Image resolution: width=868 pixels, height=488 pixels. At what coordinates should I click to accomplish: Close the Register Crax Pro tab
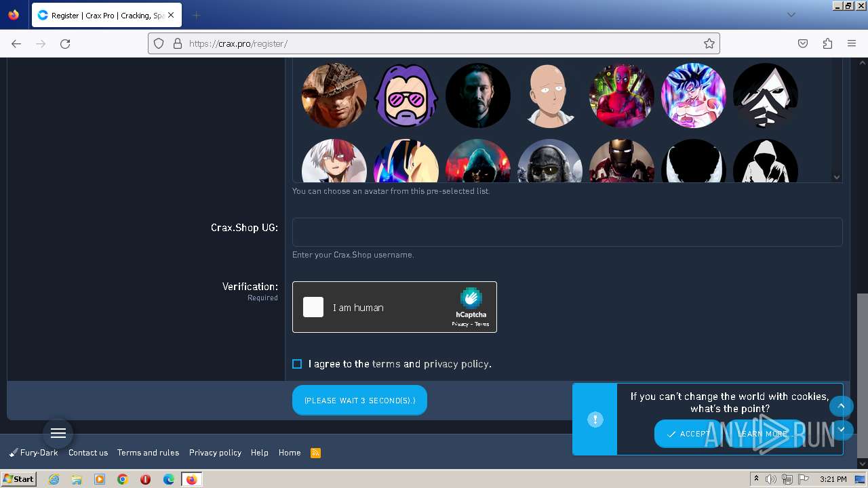coord(170,15)
